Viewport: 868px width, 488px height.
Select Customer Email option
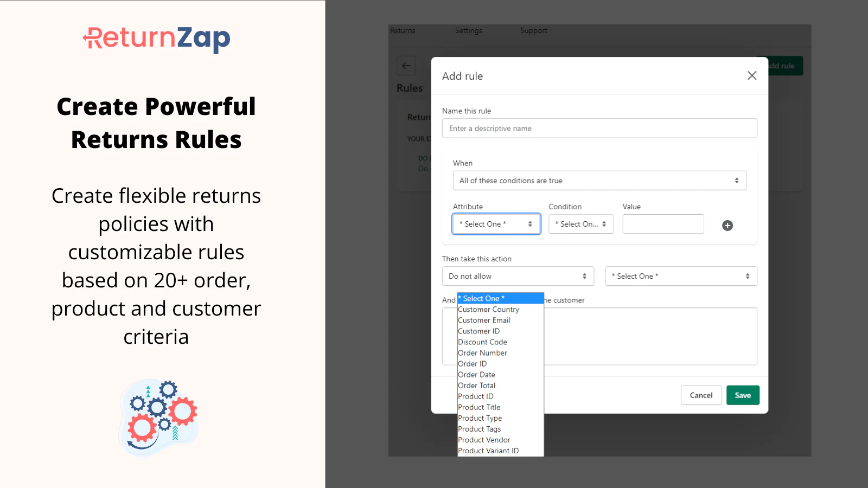484,320
